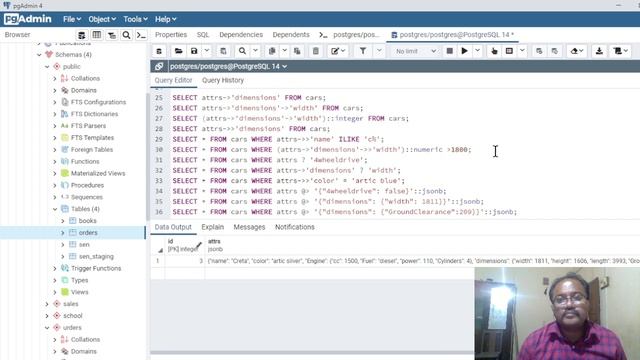
Task: Click explain query hand icon
Action: pos(494,51)
